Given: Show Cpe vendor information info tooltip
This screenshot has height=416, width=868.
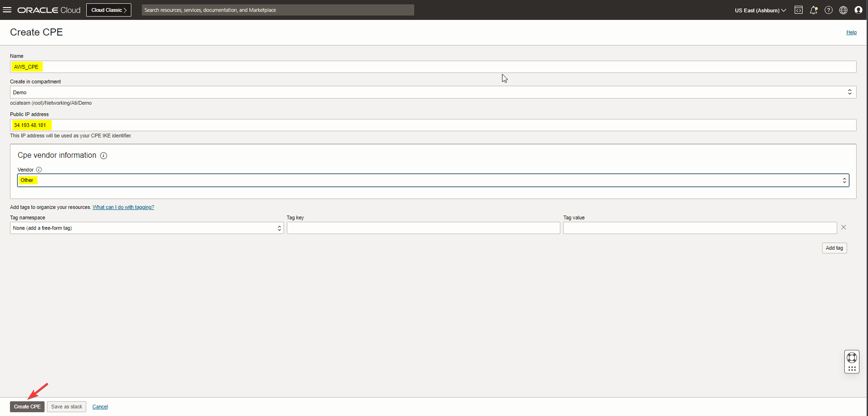Looking at the screenshot, I should [104, 156].
